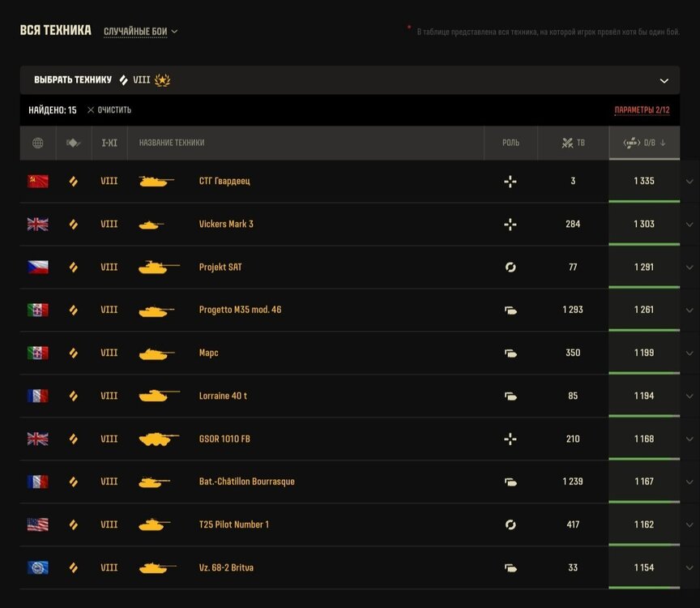
Task: Expand the GSOR 1010 FB row chevron
Action: (689, 439)
